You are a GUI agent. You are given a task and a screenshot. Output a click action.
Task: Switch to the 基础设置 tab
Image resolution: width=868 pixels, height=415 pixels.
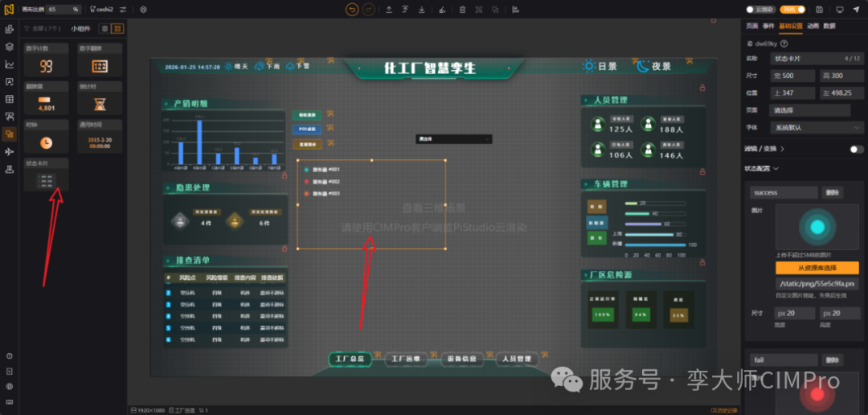791,26
